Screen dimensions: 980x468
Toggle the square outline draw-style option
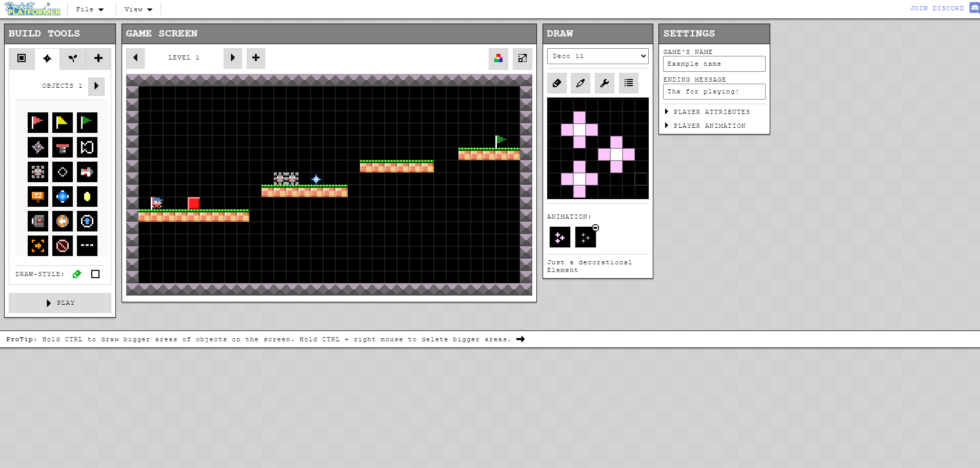pos(95,274)
